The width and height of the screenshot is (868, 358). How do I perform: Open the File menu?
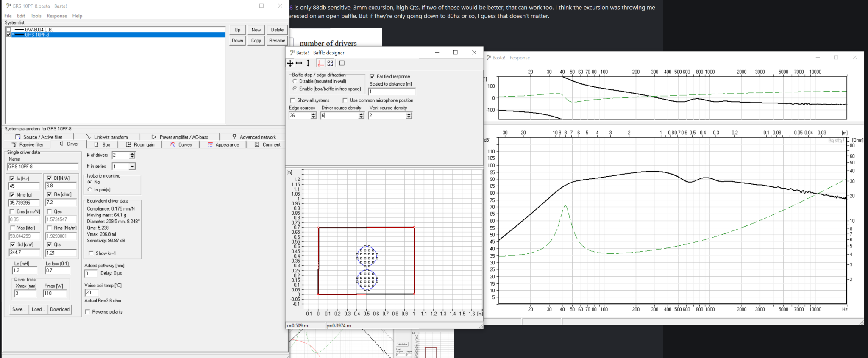8,16
